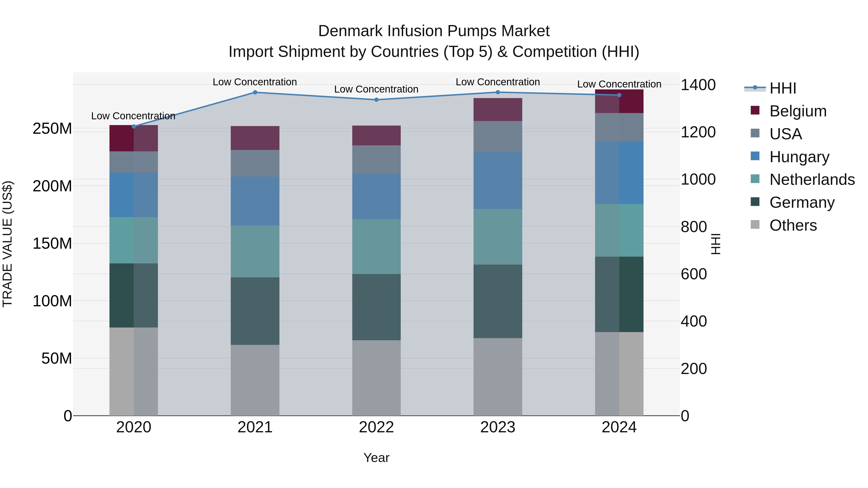This screenshot has height=488, width=868.
Task: Click the HHI line marker for 2024
Action: coord(619,95)
